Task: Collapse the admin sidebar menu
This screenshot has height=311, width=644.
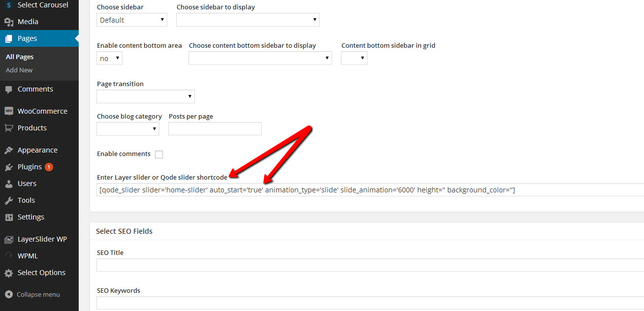Action: click(x=38, y=294)
